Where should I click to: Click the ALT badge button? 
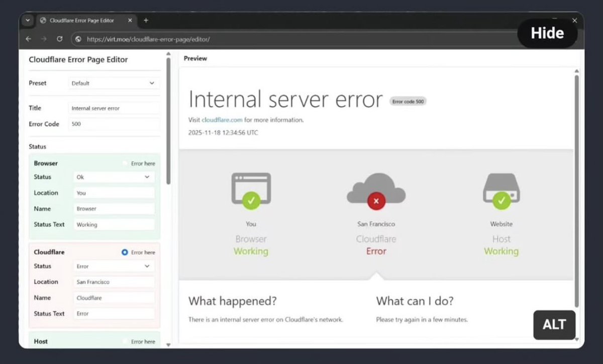point(554,324)
